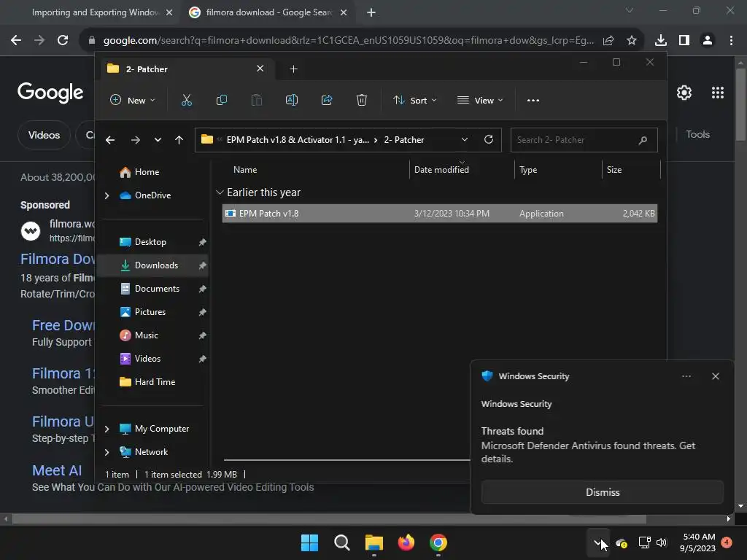Open recent locations chevron in Explorer

point(158,140)
